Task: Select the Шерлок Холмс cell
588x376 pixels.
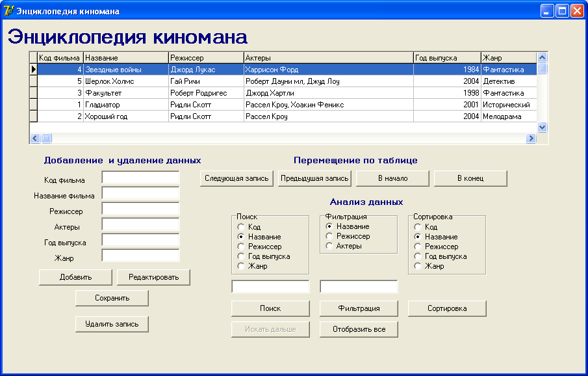Action: click(126, 81)
